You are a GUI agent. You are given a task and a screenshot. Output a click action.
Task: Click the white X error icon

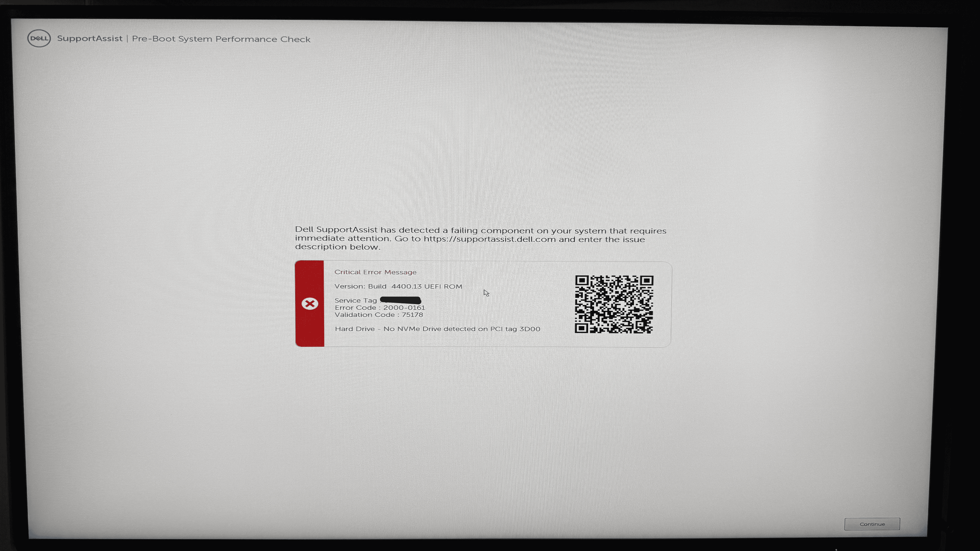(310, 304)
